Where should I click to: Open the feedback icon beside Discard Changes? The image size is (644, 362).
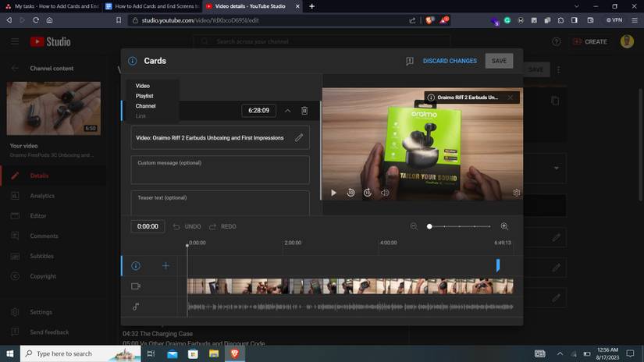coord(410,61)
